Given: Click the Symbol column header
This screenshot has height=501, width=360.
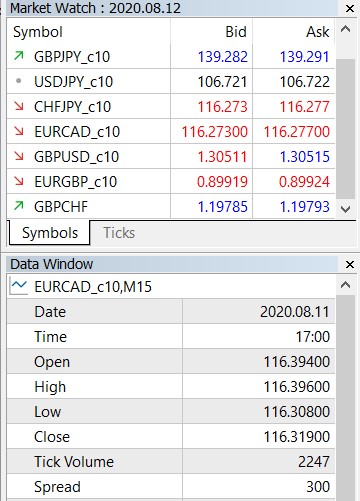Looking at the screenshot, I should click(x=89, y=32).
